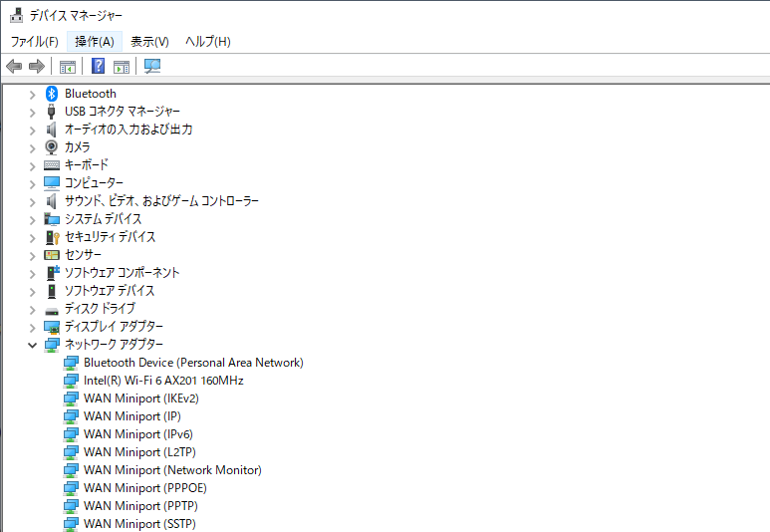The width and height of the screenshot is (770, 532).
Task: Expand the カメラ node
Action: click(x=33, y=148)
